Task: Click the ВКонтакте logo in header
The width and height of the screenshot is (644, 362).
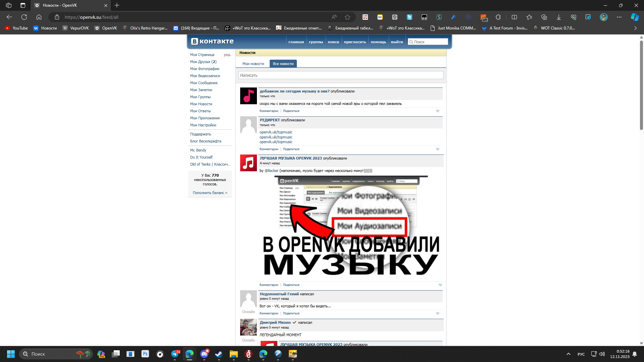Action: 212,41
